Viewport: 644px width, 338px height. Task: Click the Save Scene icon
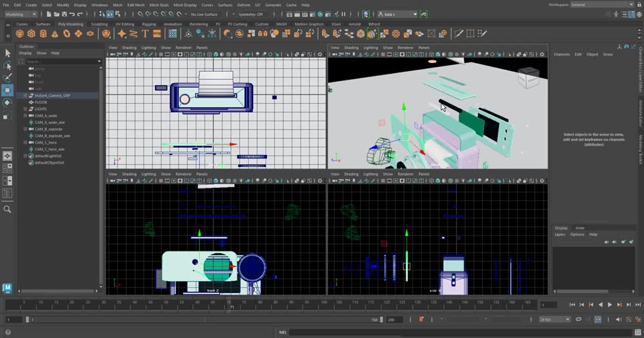(64, 14)
